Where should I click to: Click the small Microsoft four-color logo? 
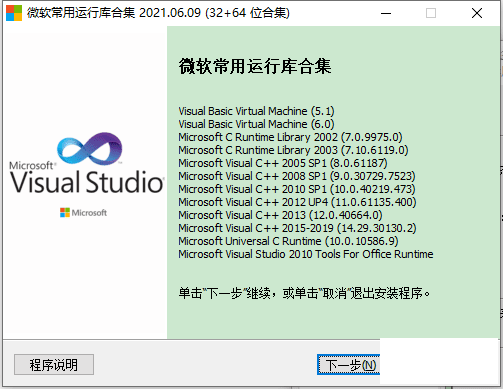(65, 213)
